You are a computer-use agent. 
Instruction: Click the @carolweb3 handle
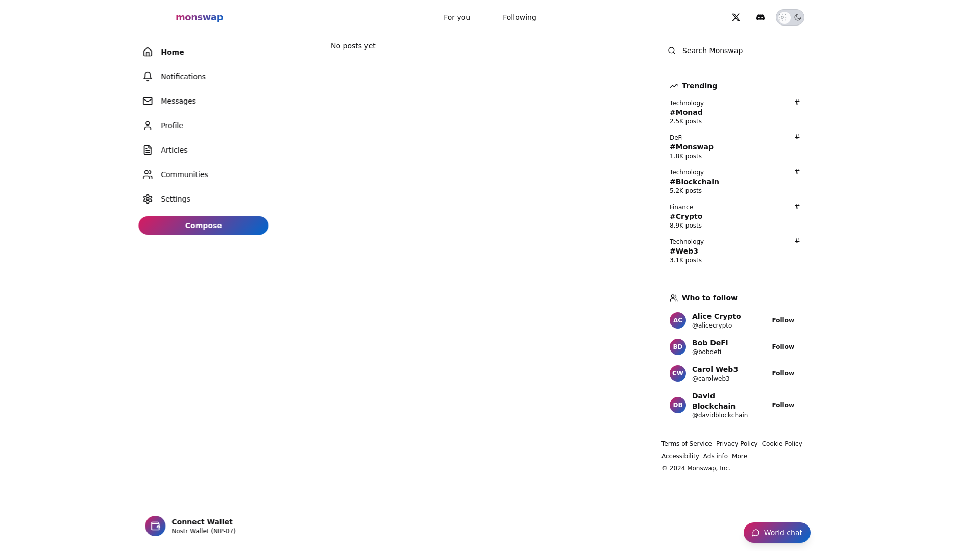(711, 379)
